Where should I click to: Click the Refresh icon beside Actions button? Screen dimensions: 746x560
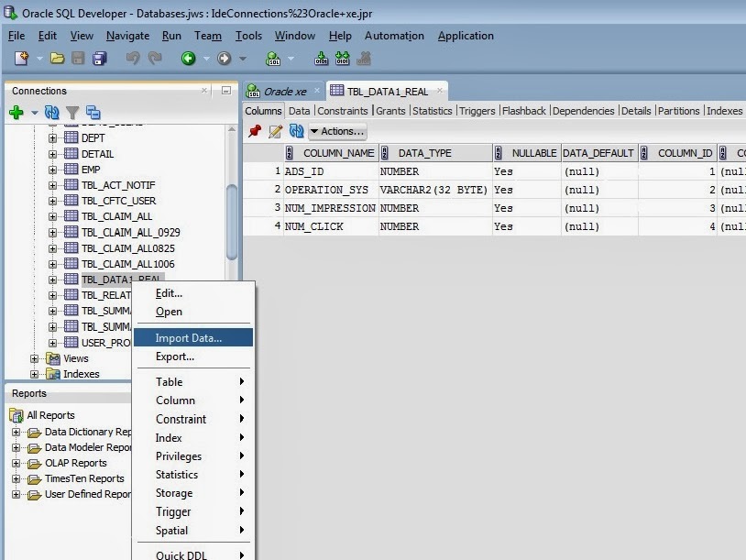[296, 131]
